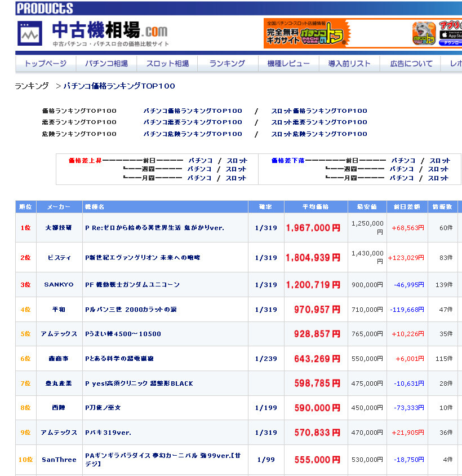Click パチンコ in 価格差上昇 前日 row
Viewport: 462px width, 476px height.
201,161
